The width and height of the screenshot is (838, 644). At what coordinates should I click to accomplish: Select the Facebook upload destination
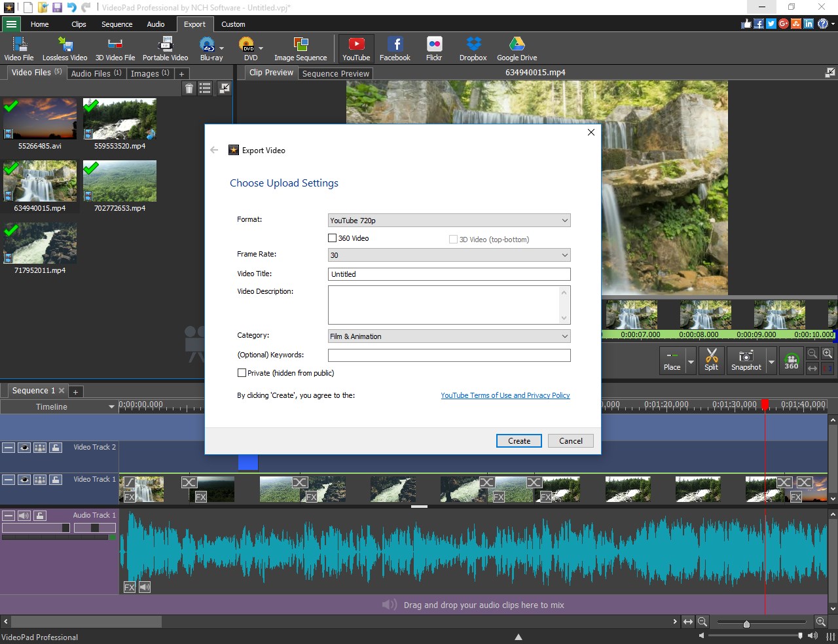coord(395,47)
